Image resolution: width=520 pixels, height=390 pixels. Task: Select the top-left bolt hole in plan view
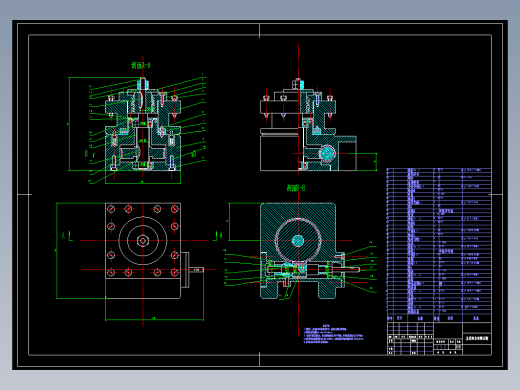pyautogui.click(x=111, y=209)
